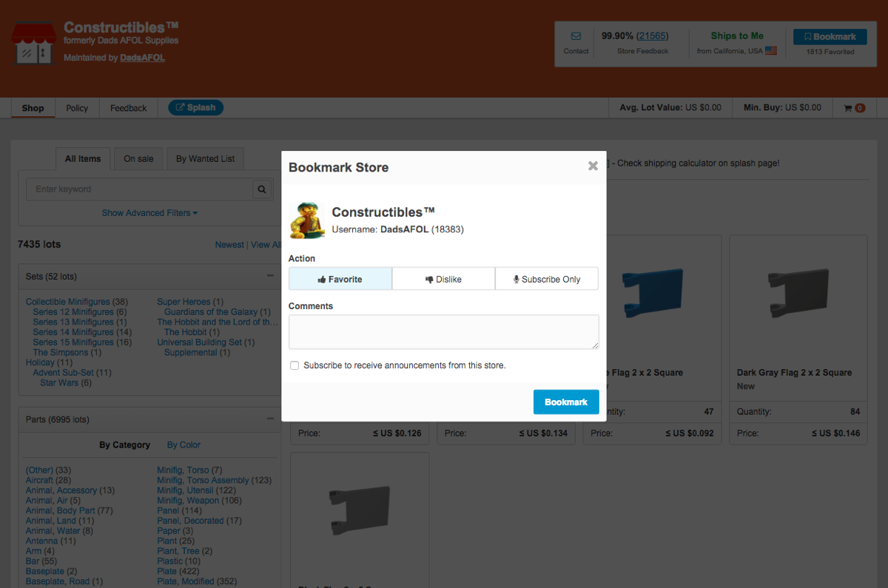
Task: Collapse the Sets (52 lots) section
Action: [x=270, y=276]
